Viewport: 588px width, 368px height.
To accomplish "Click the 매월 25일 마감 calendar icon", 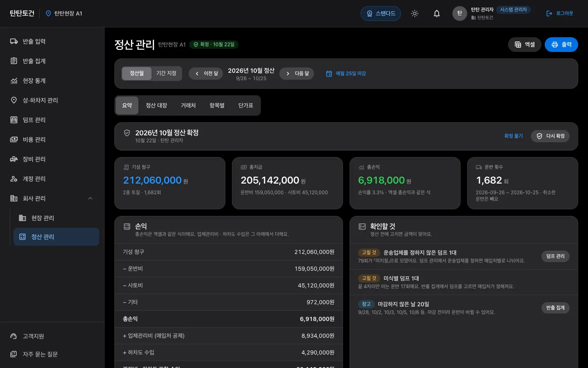I will (x=329, y=74).
